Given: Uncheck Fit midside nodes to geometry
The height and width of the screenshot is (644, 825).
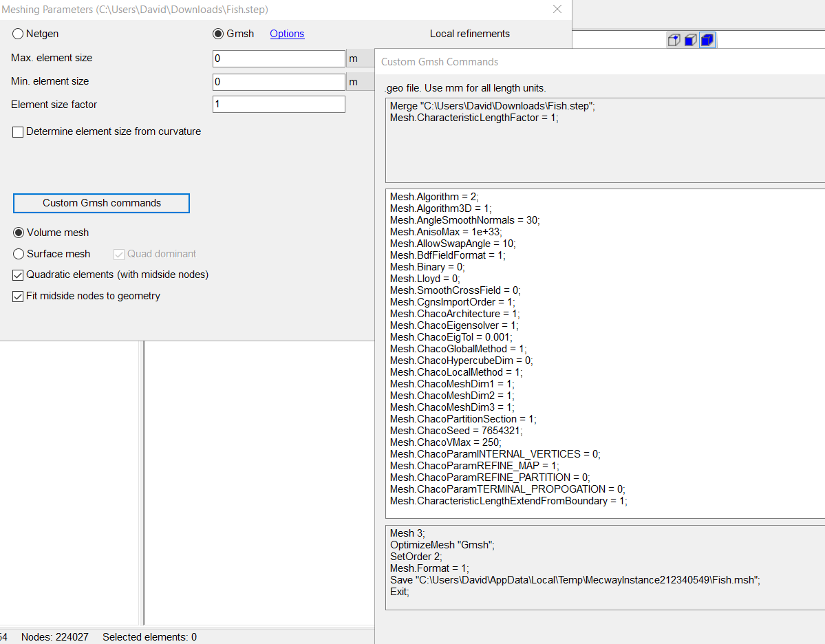Looking at the screenshot, I should [86, 297].
